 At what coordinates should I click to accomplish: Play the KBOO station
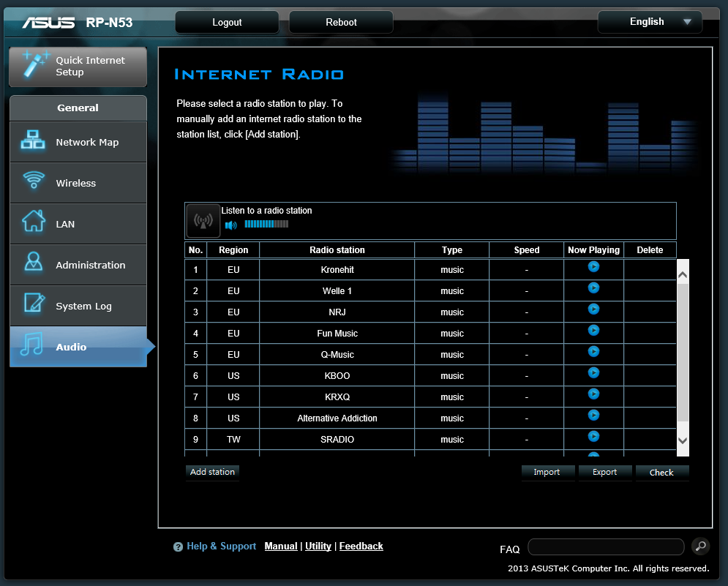(593, 373)
